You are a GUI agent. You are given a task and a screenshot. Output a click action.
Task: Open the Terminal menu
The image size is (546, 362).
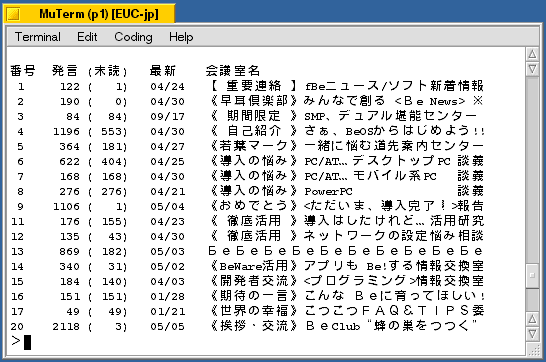point(38,37)
